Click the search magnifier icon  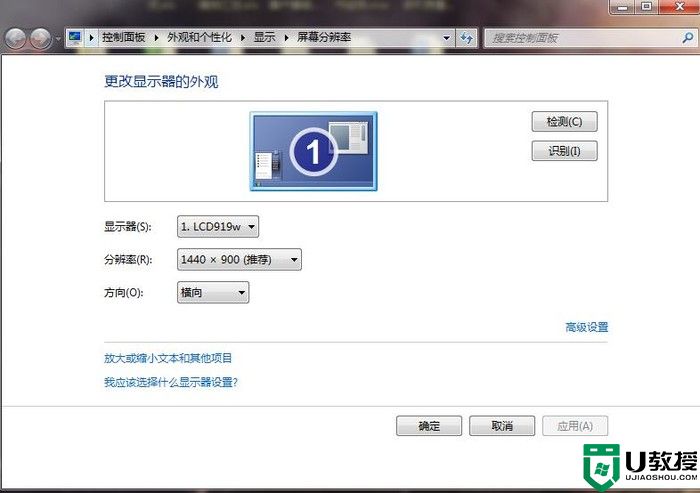tap(688, 38)
